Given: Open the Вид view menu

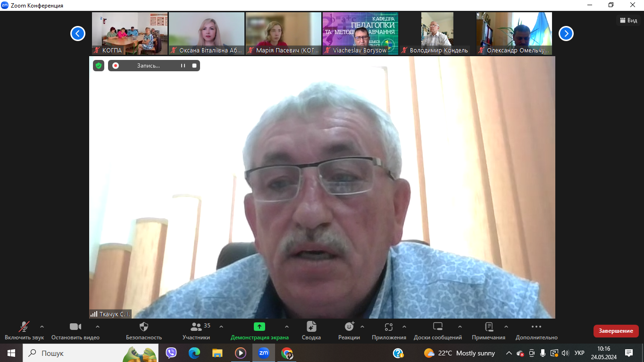Looking at the screenshot, I should [628, 20].
